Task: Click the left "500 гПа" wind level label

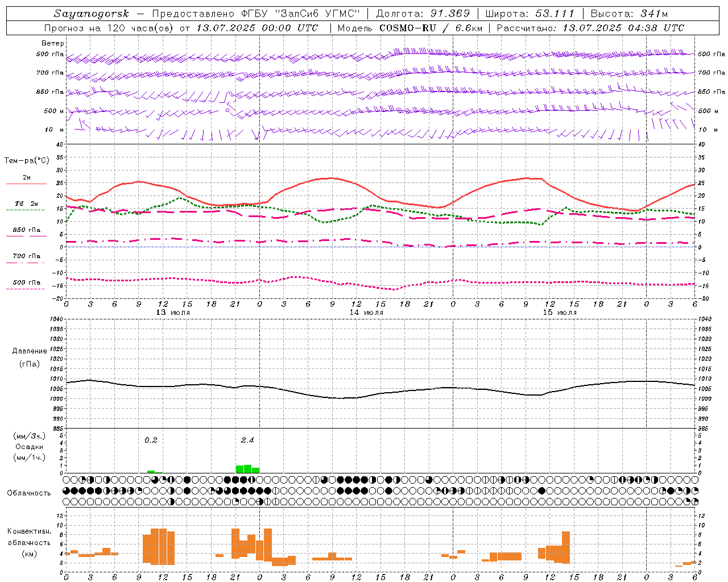Action: click(x=50, y=54)
